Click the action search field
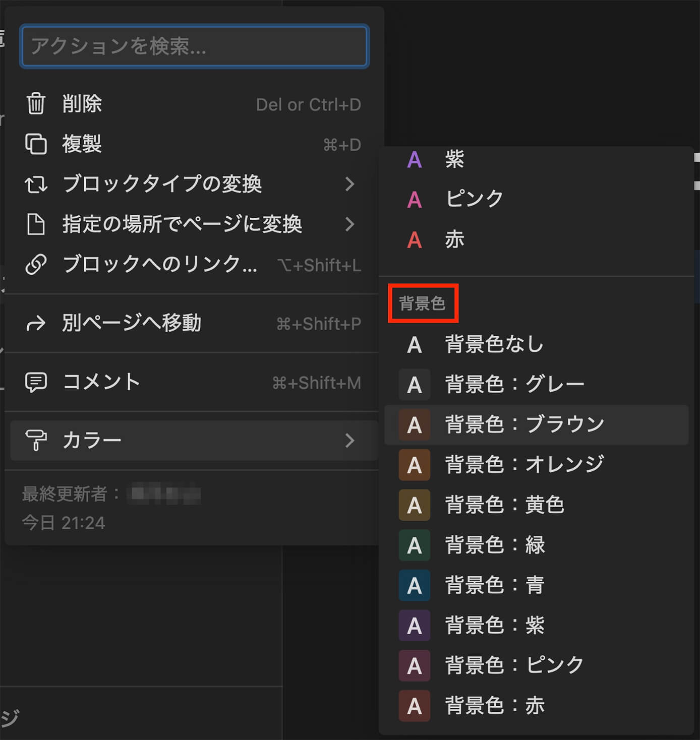The image size is (700, 740). click(194, 46)
